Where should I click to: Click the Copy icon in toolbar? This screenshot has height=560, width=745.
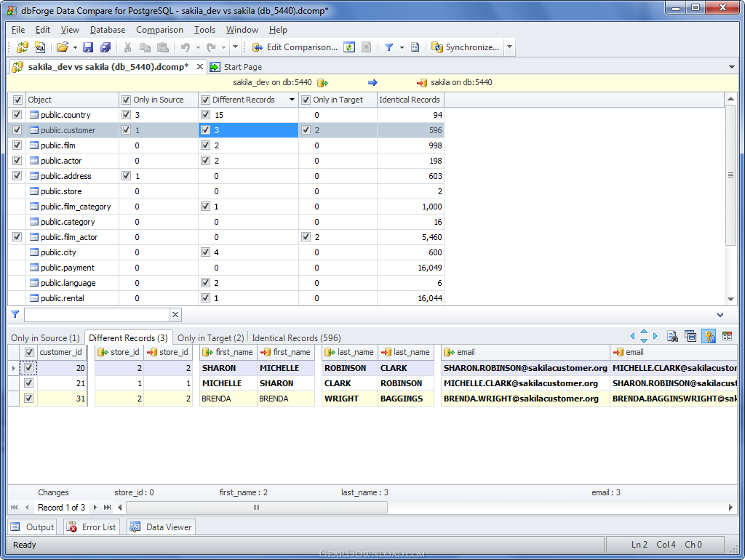click(145, 47)
